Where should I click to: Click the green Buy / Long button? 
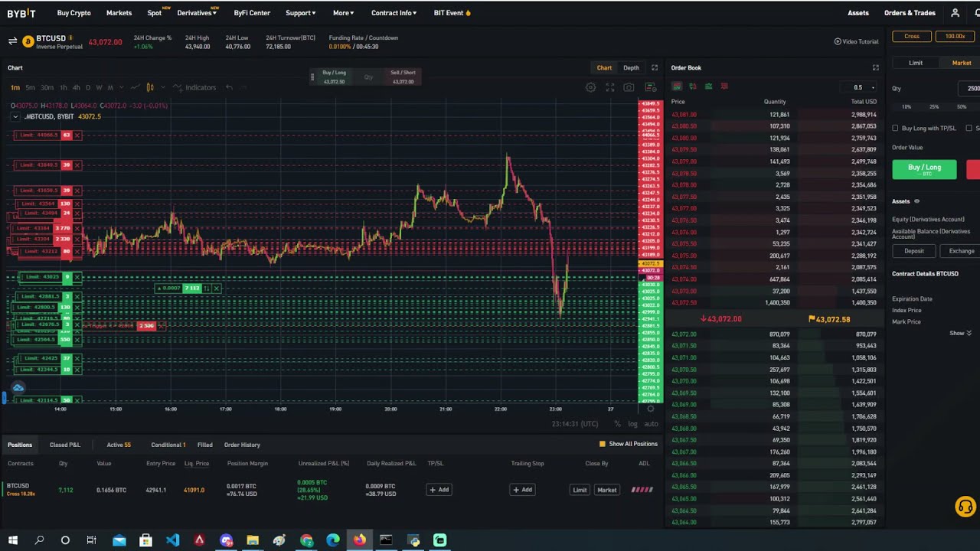point(924,169)
